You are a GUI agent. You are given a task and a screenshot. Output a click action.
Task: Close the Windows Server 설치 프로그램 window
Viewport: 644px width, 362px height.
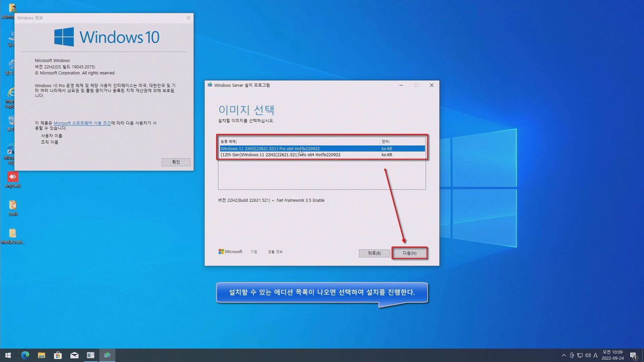(x=432, y=85)
